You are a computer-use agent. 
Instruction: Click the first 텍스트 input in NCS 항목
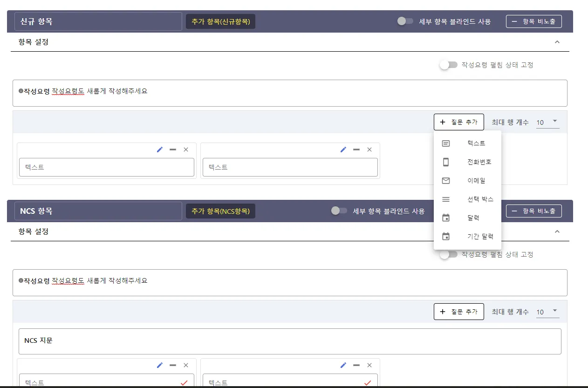[107, 381]
